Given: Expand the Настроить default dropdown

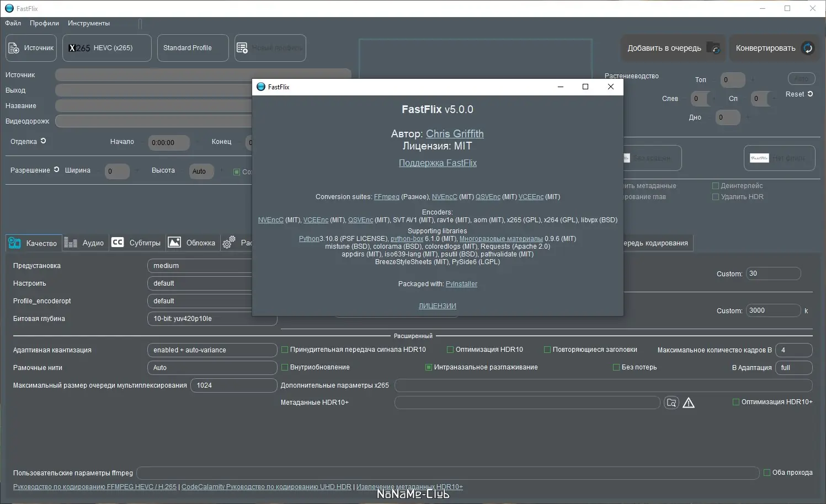Looking at the screenshot, I should [x=200, y=283].
